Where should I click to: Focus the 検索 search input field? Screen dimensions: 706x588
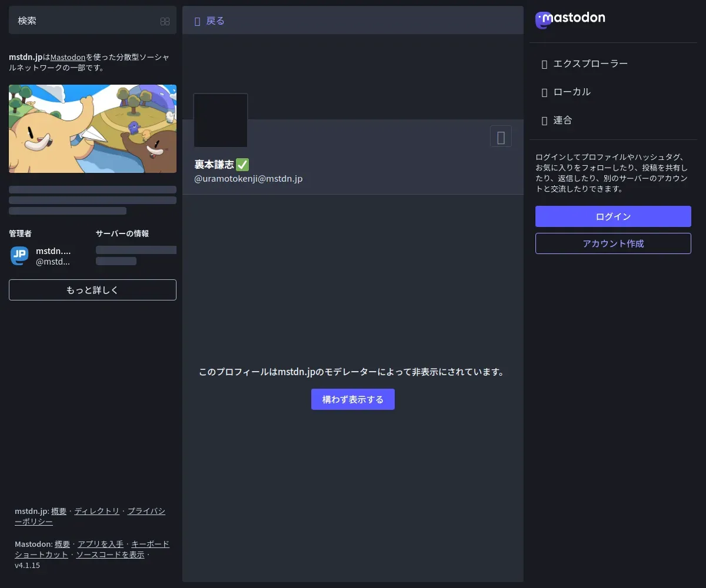92,21
